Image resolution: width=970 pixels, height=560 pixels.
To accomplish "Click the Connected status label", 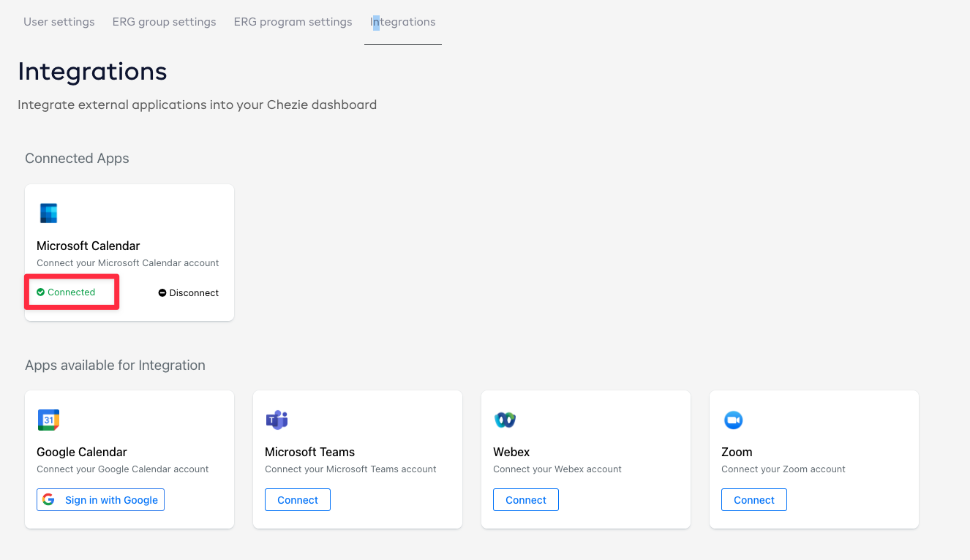I will [x=72, y=292].
